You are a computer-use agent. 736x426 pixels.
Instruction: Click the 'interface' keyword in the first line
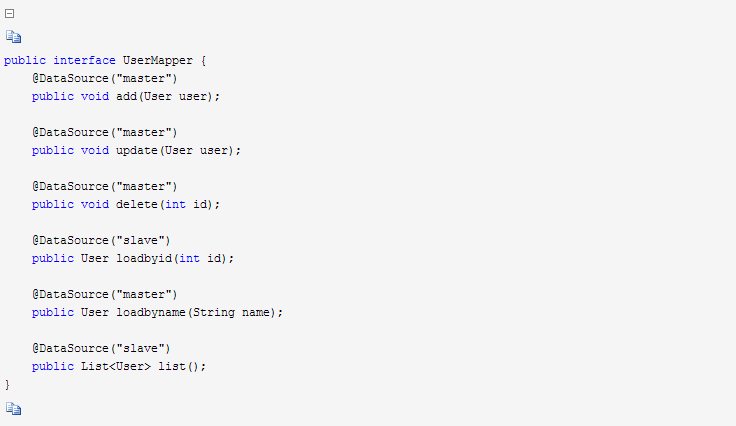pyautogui.click(x=84, y=61)
